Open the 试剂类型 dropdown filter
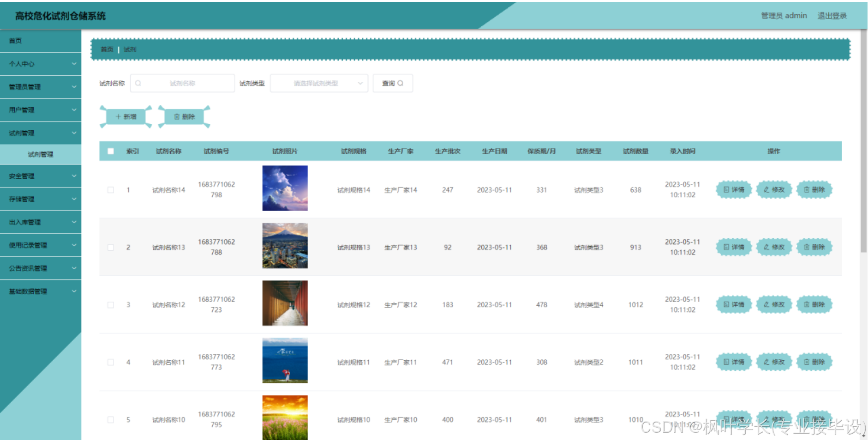The image size is (868, 442). (319, 84)
